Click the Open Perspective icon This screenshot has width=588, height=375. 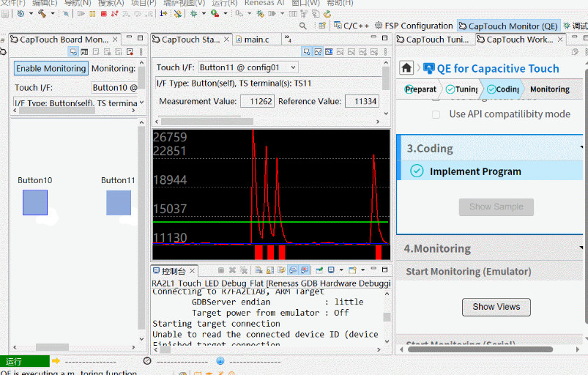click(x=321, y=26)
